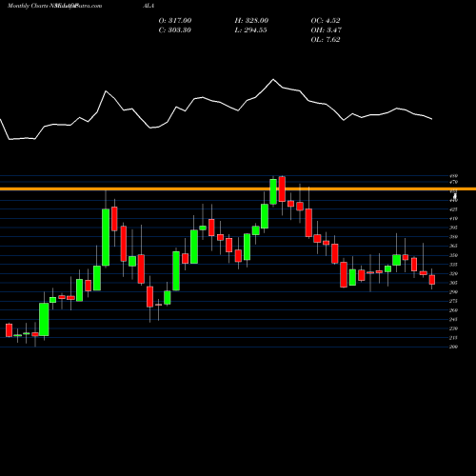Click the highest peak of the white indicator line

pos(273,79)
